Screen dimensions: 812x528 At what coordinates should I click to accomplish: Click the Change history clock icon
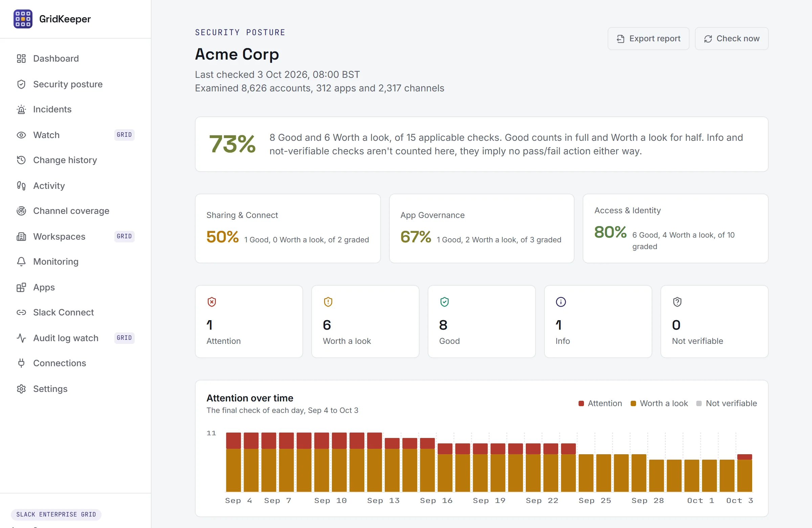coord(21,160)
